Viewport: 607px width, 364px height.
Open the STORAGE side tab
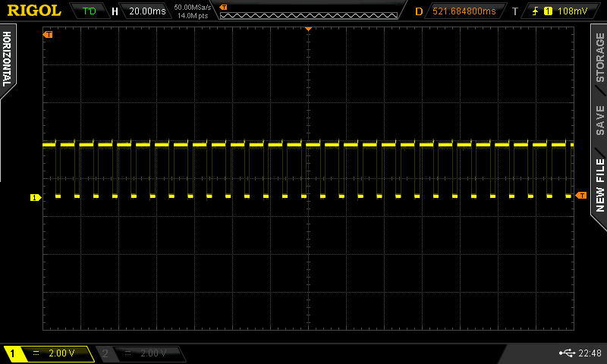tap(599, 57)
